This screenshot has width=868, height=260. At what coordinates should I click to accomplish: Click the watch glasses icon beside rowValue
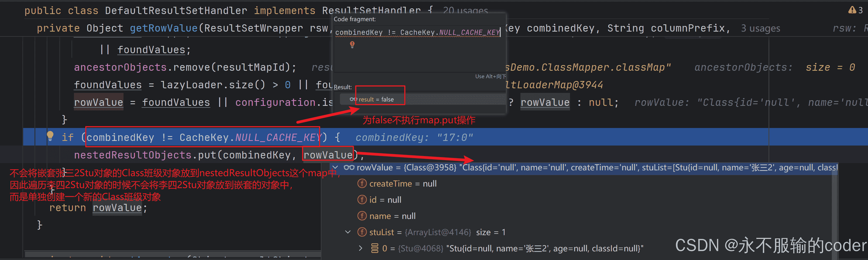tap(349, 167)
